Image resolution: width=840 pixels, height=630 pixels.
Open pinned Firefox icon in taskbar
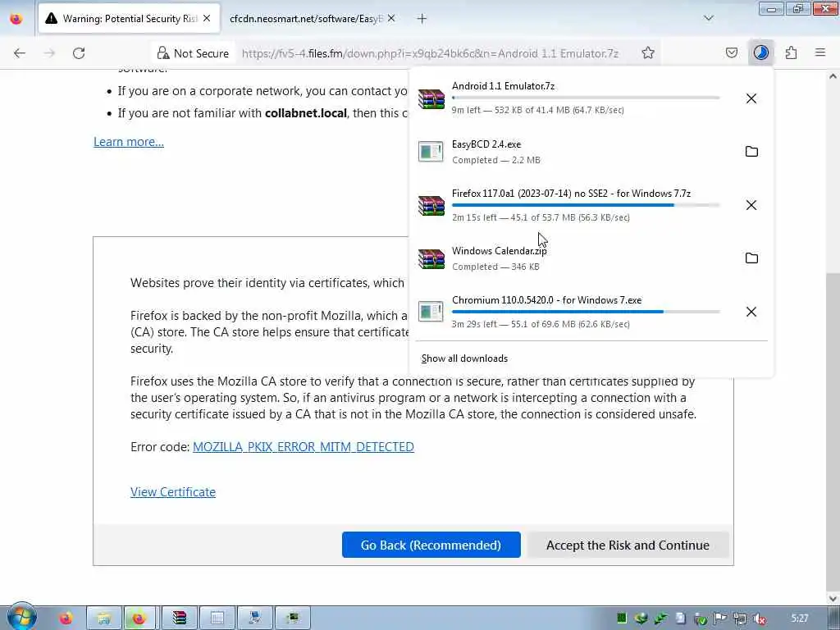coord(66,619)
